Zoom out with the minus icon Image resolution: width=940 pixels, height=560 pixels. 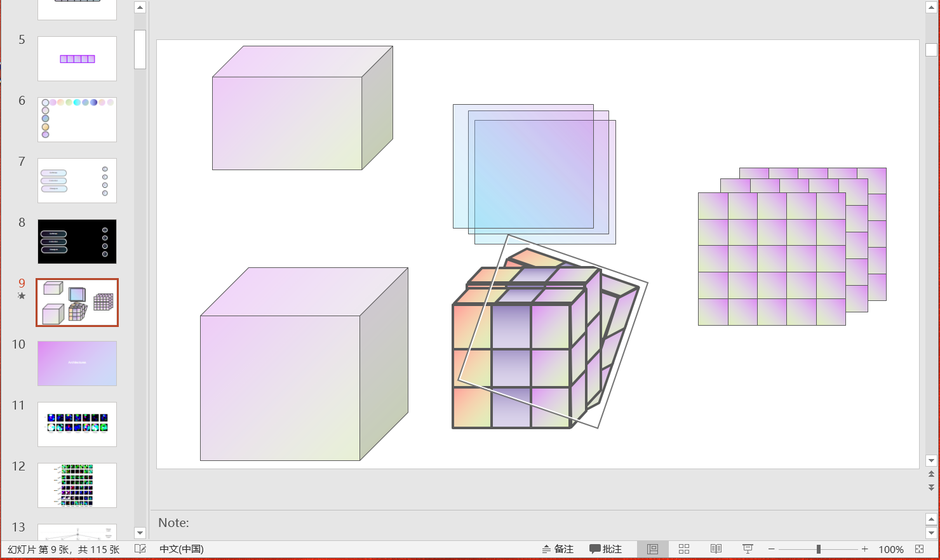pos(770,549)
